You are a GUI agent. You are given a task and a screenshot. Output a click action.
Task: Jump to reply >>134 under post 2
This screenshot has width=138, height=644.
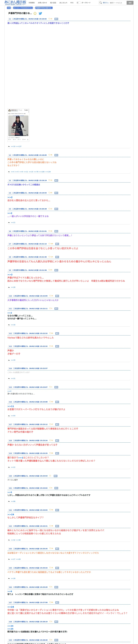pyautogui.click(x=48, y=172)
